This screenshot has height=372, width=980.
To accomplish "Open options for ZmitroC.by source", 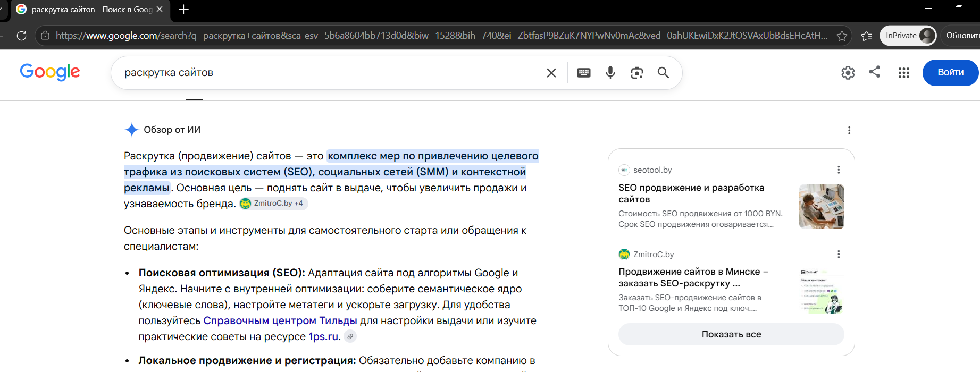I will [839, 254].
